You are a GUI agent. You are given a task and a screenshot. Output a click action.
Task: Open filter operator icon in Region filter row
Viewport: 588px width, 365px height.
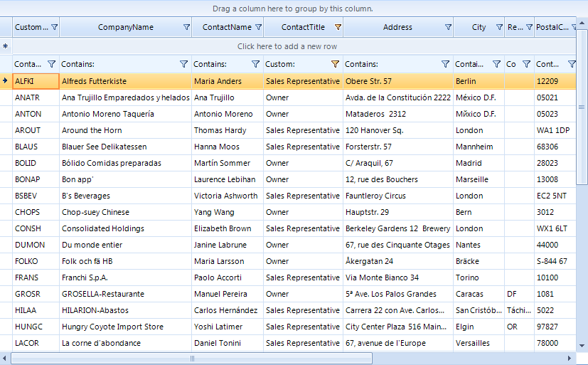click(x=527, y=64)
